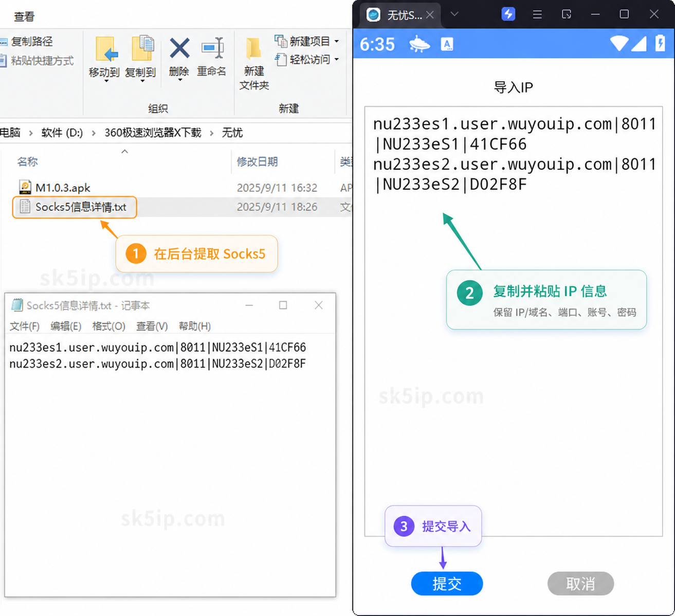Click the M1.0.3.apk file icon
The width and height of the screenshot is (675, 616).
[25, 187]
